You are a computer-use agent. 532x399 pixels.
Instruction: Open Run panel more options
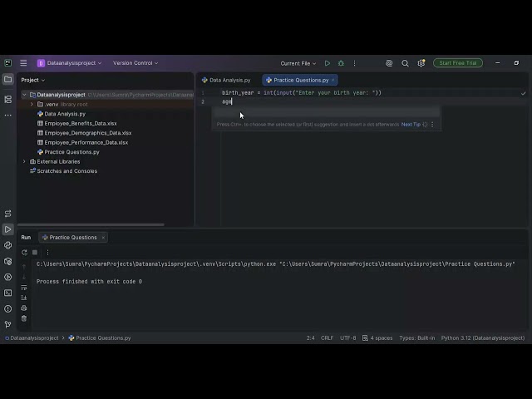point(47,253)
